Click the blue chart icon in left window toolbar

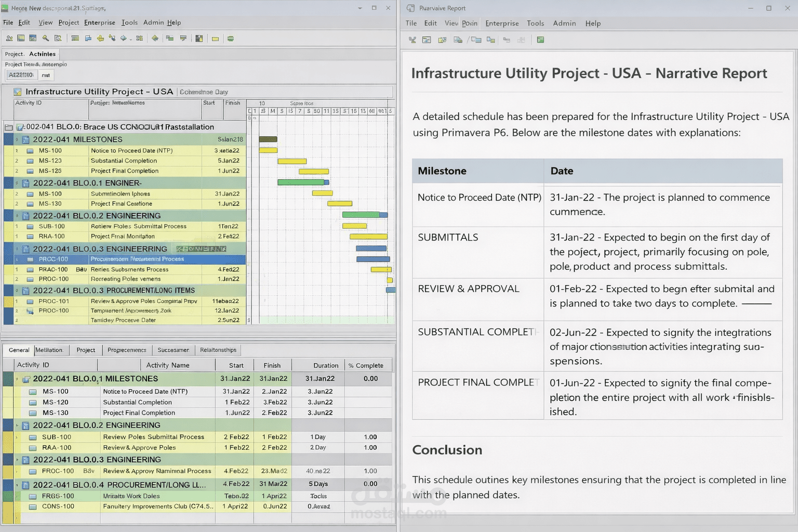pyautogui.click(x=33, y=38)
